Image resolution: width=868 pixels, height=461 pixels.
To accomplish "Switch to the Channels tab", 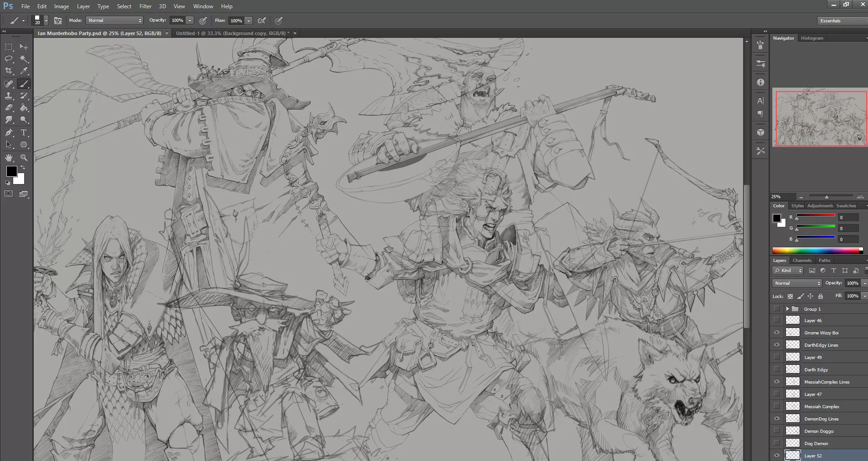I will point(802,261).
